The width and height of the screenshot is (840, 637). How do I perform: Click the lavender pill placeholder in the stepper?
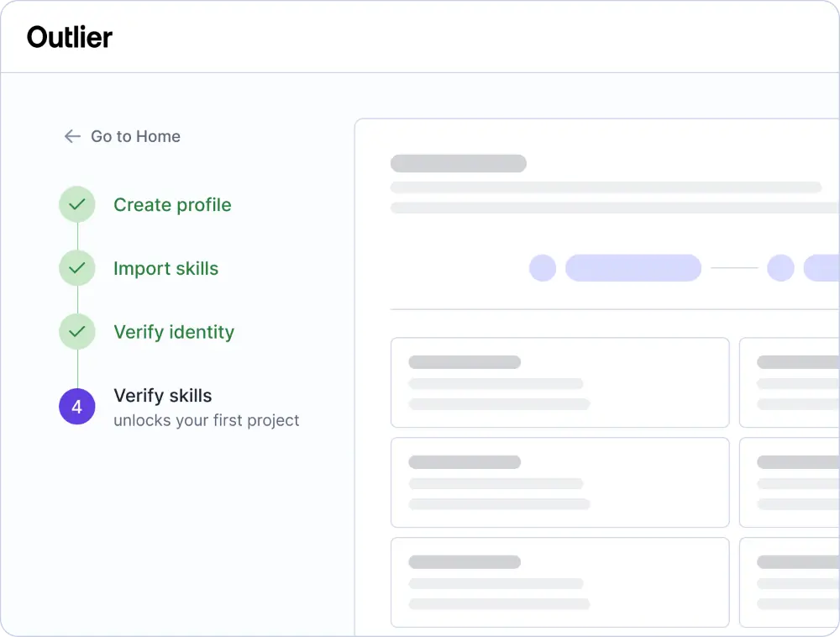tap(633, 268)
